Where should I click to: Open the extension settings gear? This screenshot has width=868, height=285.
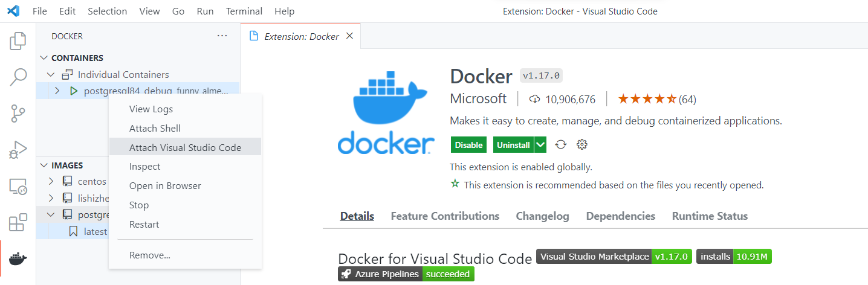(x=582, y=145)
